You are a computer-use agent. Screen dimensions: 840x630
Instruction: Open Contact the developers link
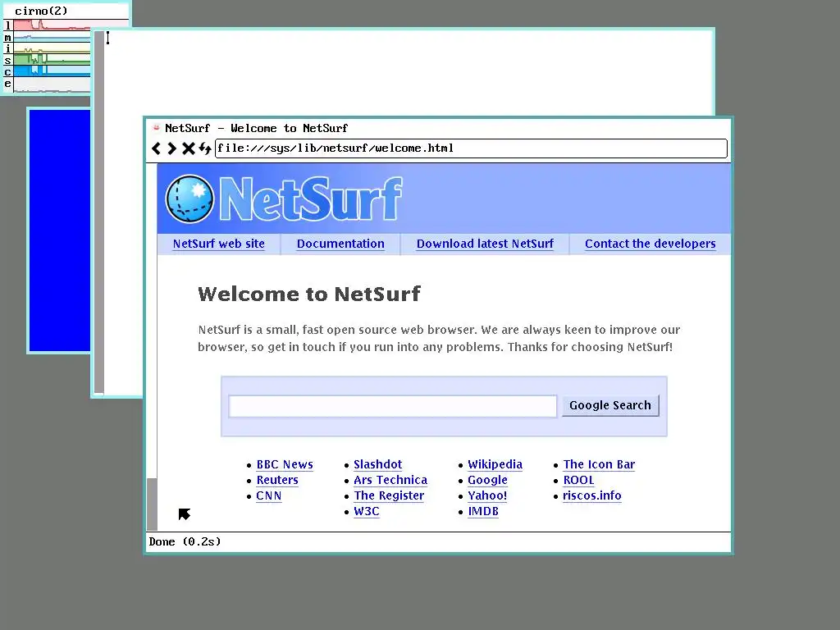pyautogui.click(x=651, y=244)
